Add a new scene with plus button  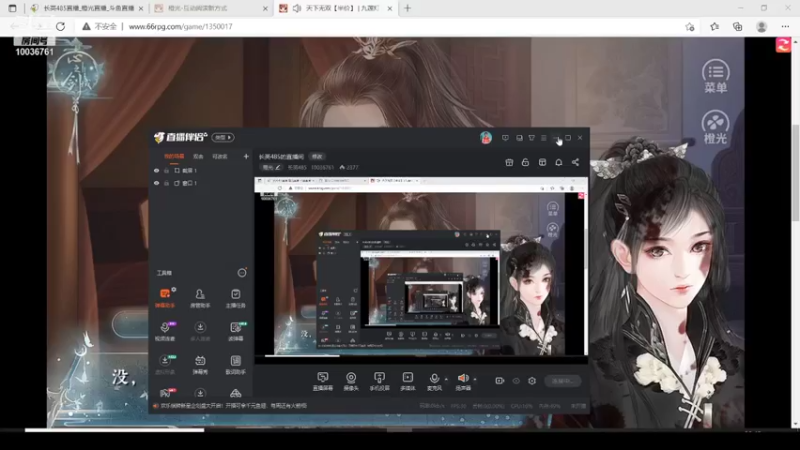tap(246, 156)
